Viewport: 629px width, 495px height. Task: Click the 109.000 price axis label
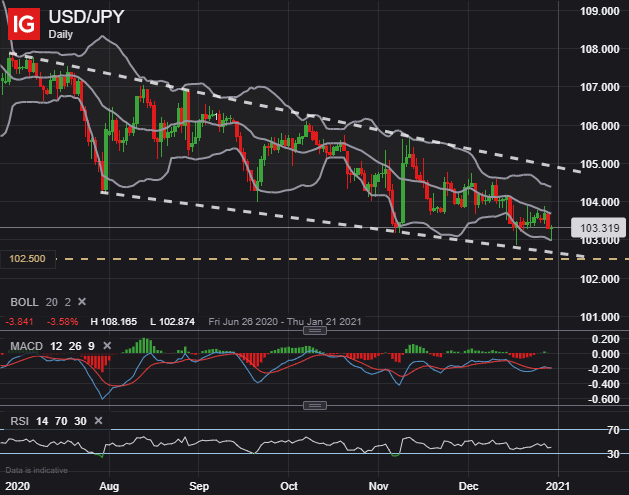600,11
